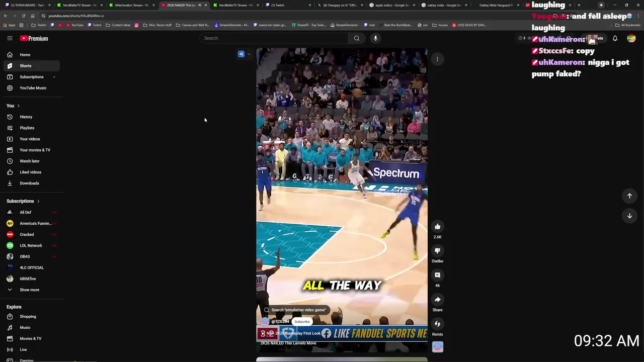Open the Misc. Room stuff bookmark folder
This screenshot has width=644, height=362.
(x=157, y=25)
